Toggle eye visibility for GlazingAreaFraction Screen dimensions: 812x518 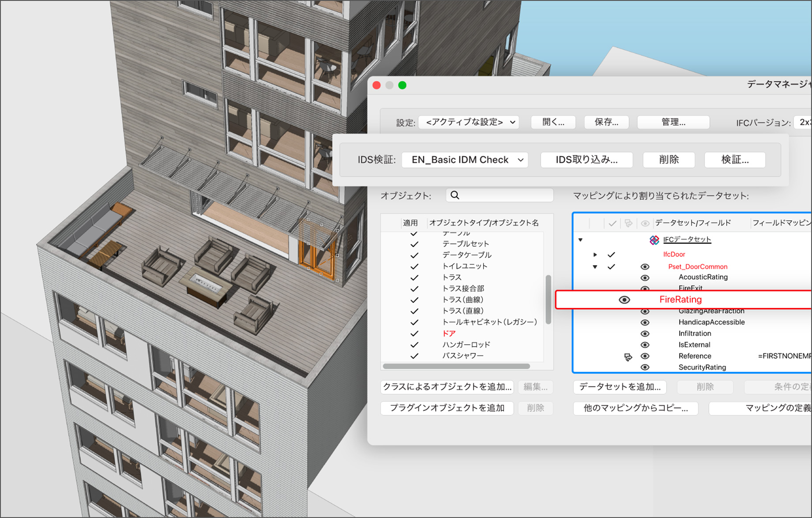[x=645, y=312]
